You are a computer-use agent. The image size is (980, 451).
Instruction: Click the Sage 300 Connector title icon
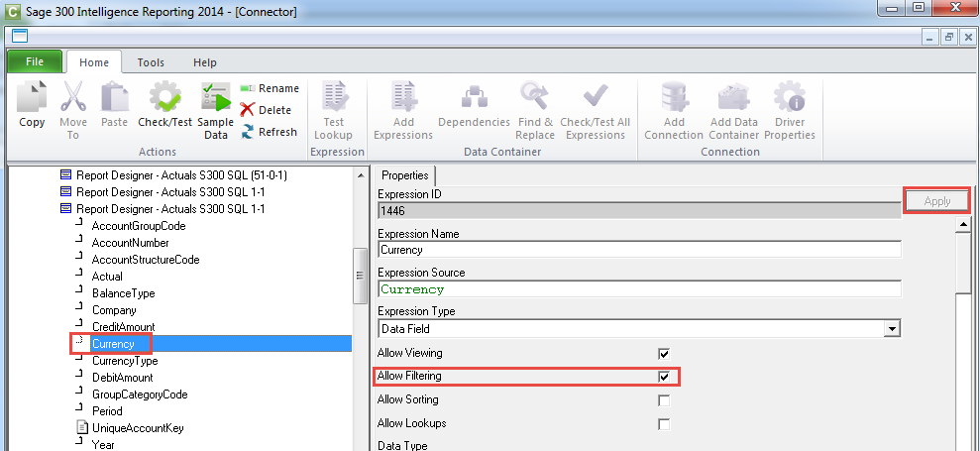pos(12,11)
